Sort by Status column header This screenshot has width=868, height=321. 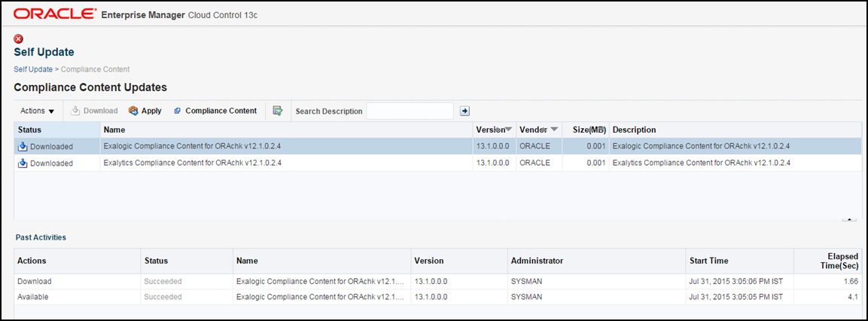coord(30,130)
